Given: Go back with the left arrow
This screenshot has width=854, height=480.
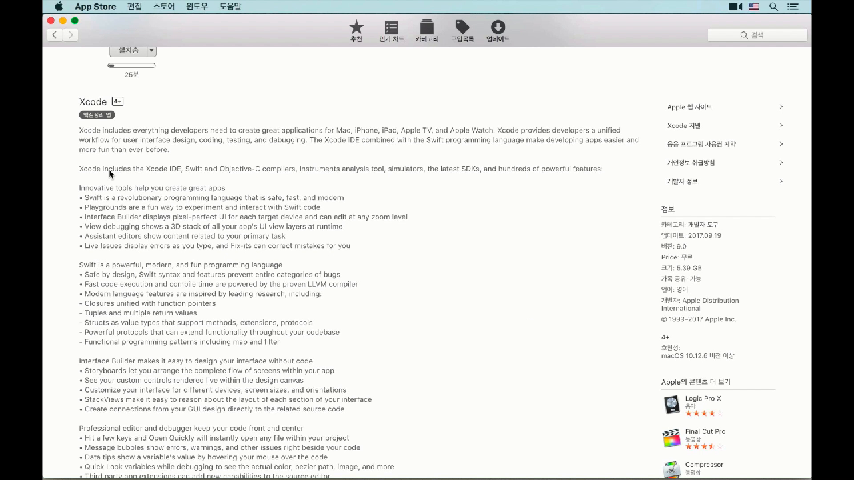Looking at the screenshot, I should tap(54, 35).
